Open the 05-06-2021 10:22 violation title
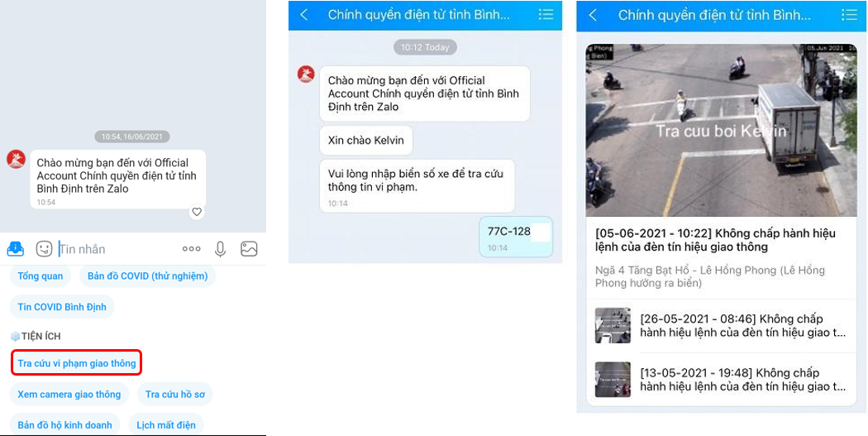This screenshot has height=436, width=868. click(x=715, y=240)
